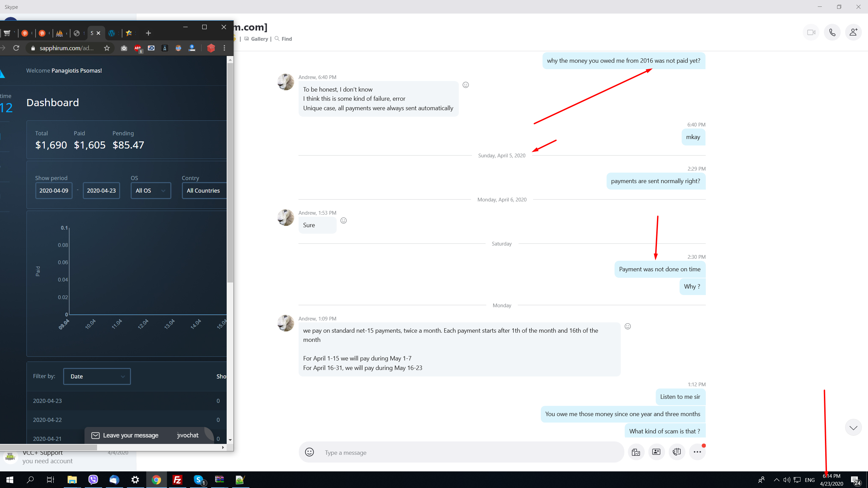
Task: Open the AdBlock Plus extension icon
Action: click(x=137, y=48)
